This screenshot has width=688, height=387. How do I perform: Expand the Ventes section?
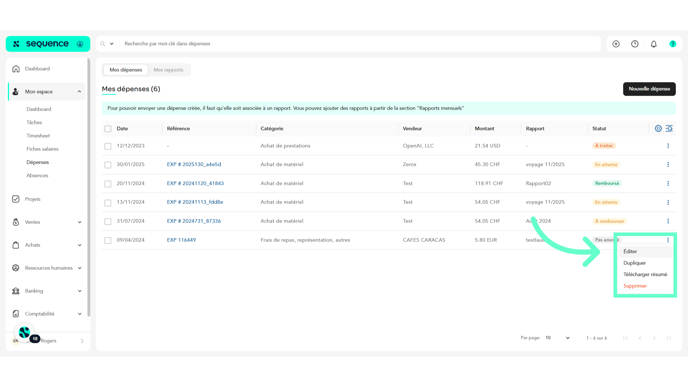coord(79,222)
